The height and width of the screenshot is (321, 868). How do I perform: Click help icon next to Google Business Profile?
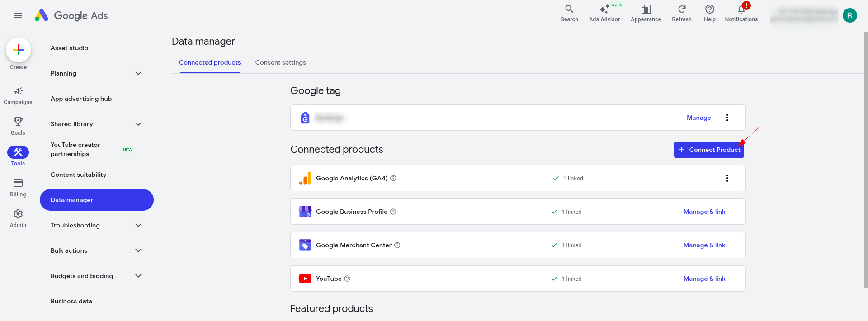tap(393, 212)
